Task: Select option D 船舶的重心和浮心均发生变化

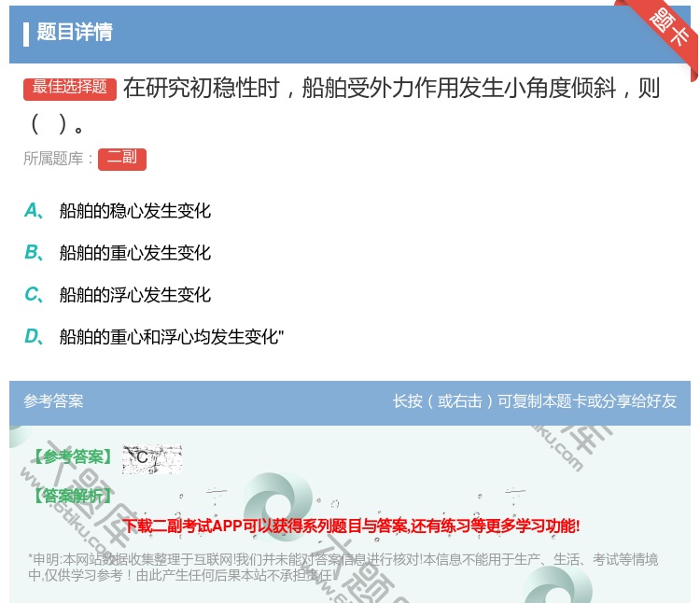Action: [154, 337]
